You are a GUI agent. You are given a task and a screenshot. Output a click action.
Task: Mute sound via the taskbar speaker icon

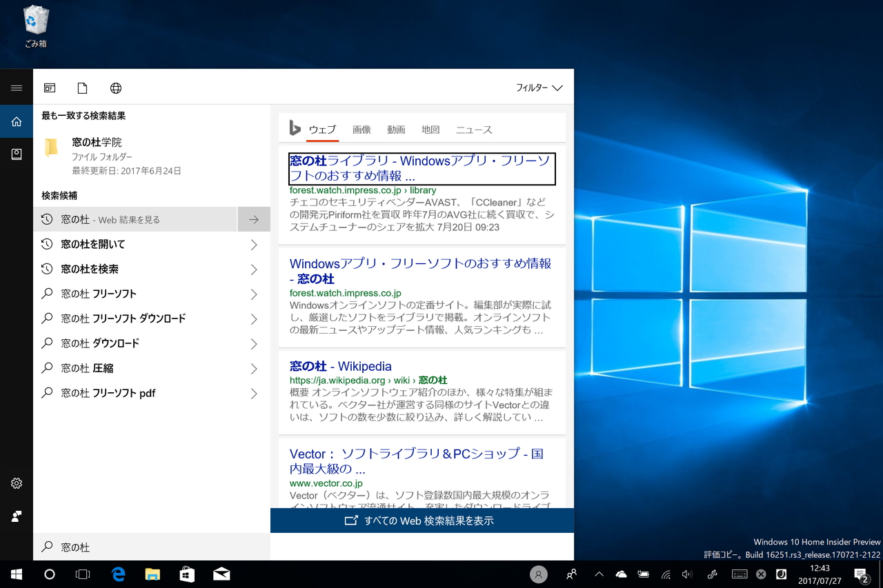[x=686, y=574]
